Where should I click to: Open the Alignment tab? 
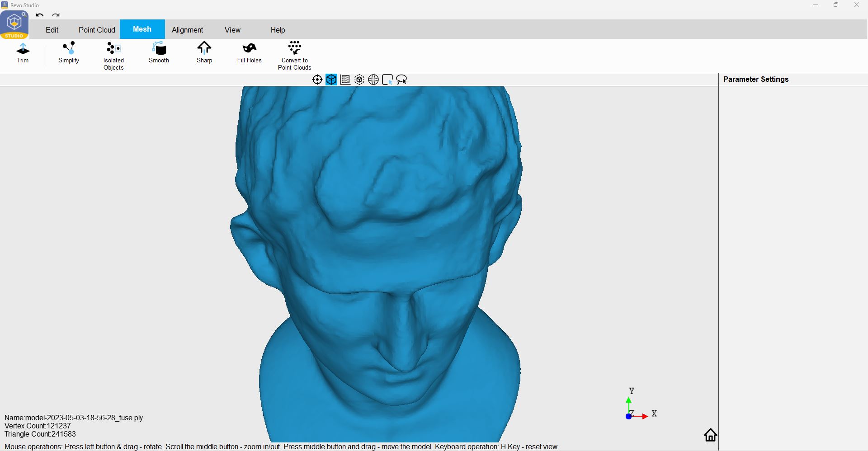pos(187,30)
